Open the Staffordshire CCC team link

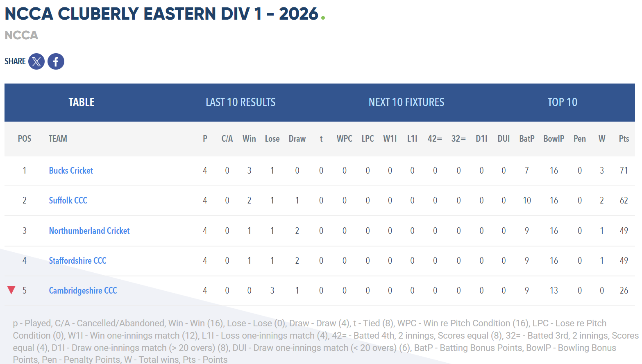pyautogui.click(x=77, y=261)
